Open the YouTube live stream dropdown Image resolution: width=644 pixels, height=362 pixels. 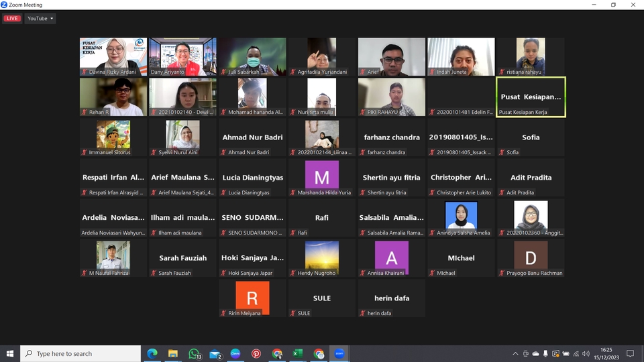(40, 19)
